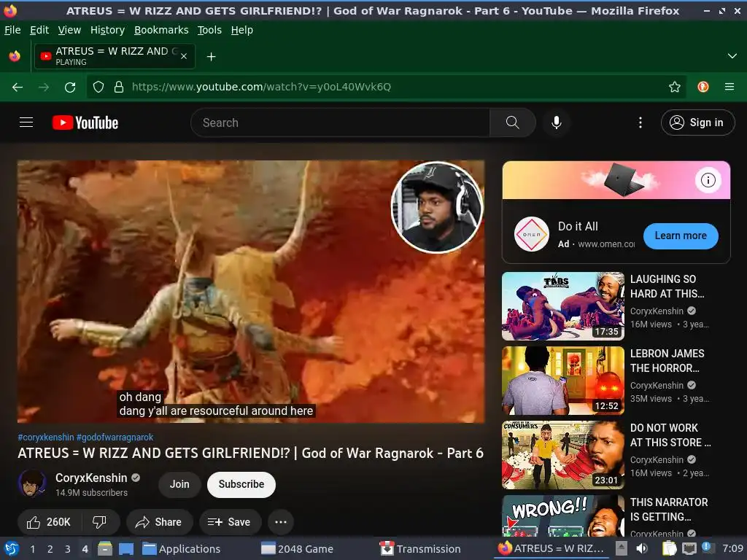Open the Edit menu
This screenshot has height=560, width=747.
coord(39,30)
